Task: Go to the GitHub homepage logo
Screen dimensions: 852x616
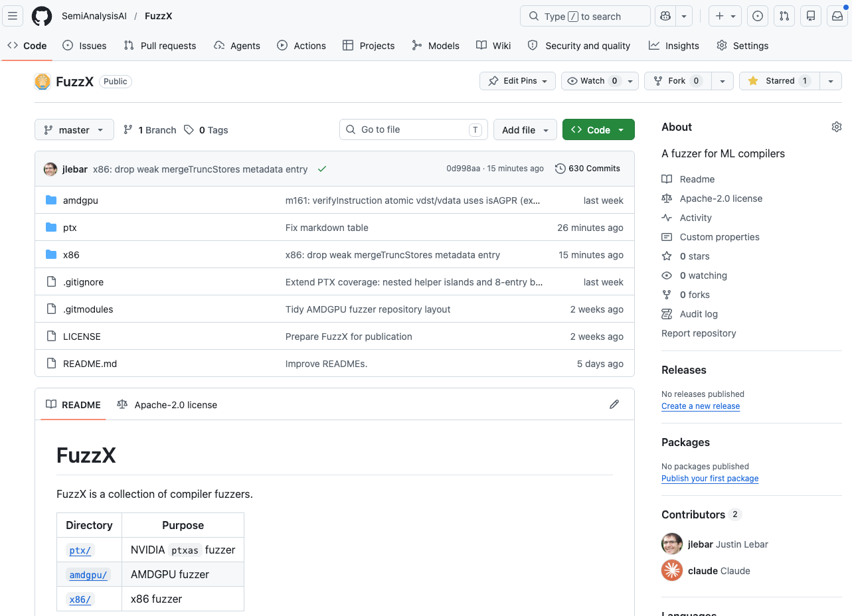Action: (42, 16)
